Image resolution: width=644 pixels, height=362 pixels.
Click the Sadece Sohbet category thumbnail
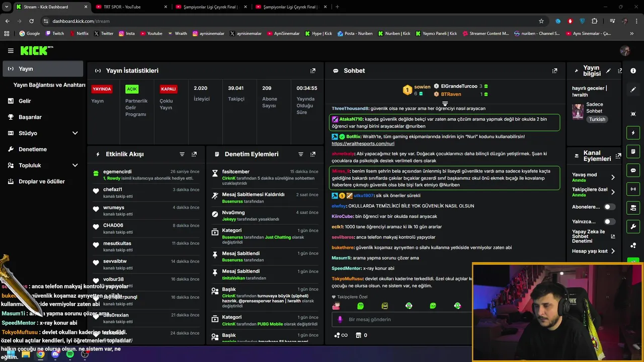tap(578, 112)
